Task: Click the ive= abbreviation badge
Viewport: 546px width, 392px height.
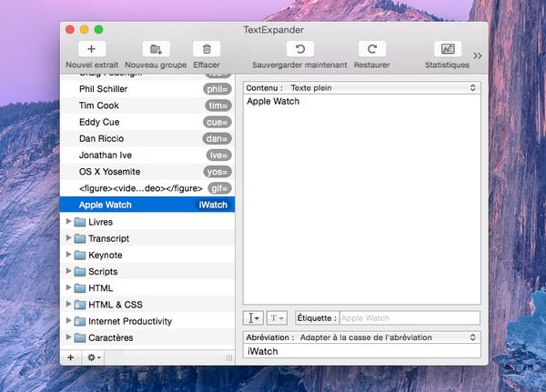Action: 218,156
